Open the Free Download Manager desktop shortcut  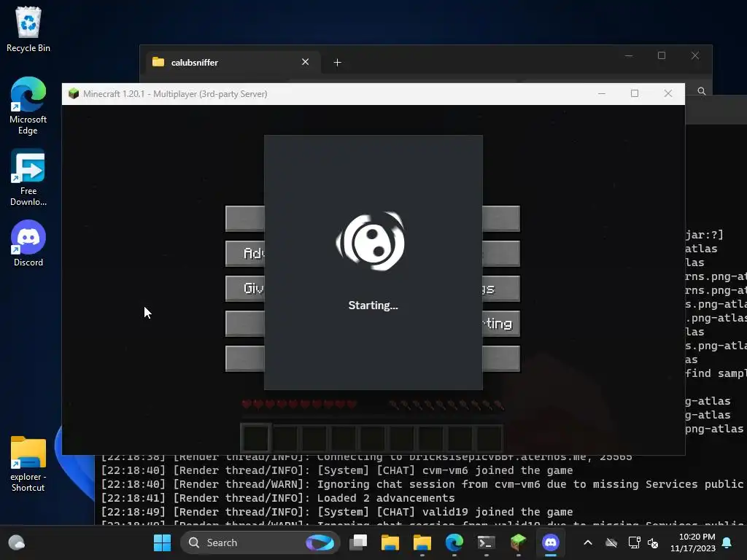pyautogui.click(x=28, y=177)
